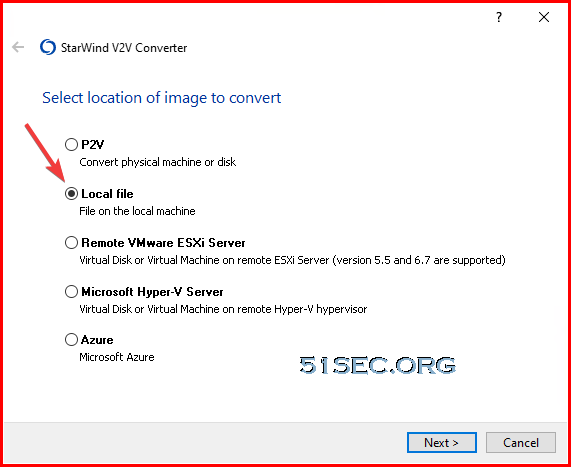
Task: Select Remote VMware ESXi Server radio option
Action: tap(71, 243)
